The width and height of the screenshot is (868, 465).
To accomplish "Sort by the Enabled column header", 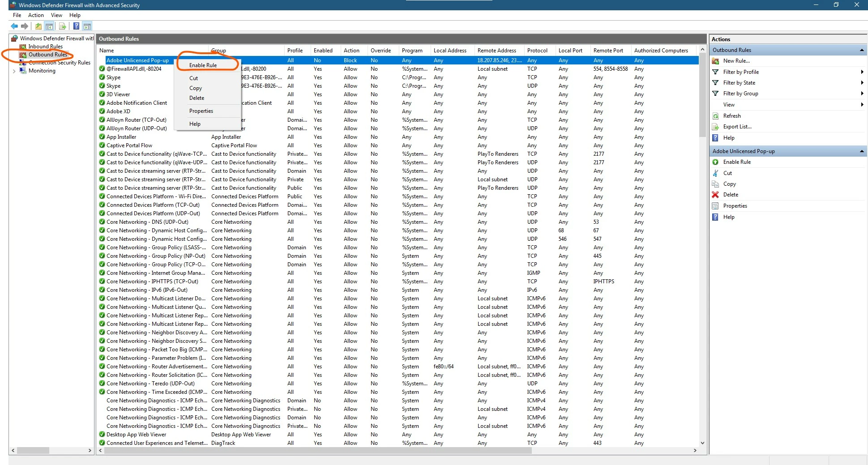I will point(325,51).
